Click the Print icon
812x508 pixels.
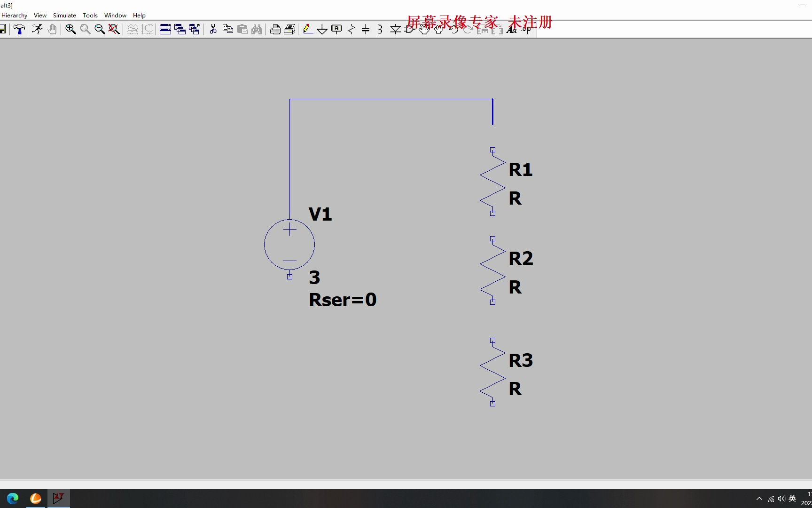[x=289, y=29]
